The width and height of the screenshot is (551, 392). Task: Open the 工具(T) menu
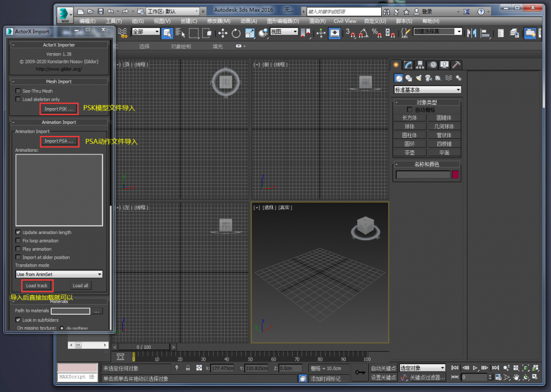[114, 21]
